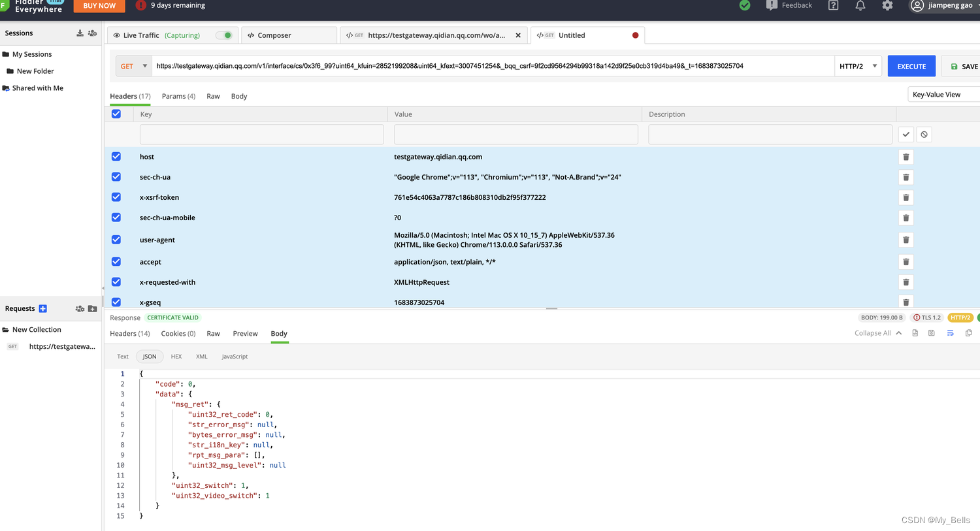Image resolution: width=980 pixels, height=531 pixels.
Task: Delete the sec-ch-ua-mobile header row
Action: click(x=906, y=217)
